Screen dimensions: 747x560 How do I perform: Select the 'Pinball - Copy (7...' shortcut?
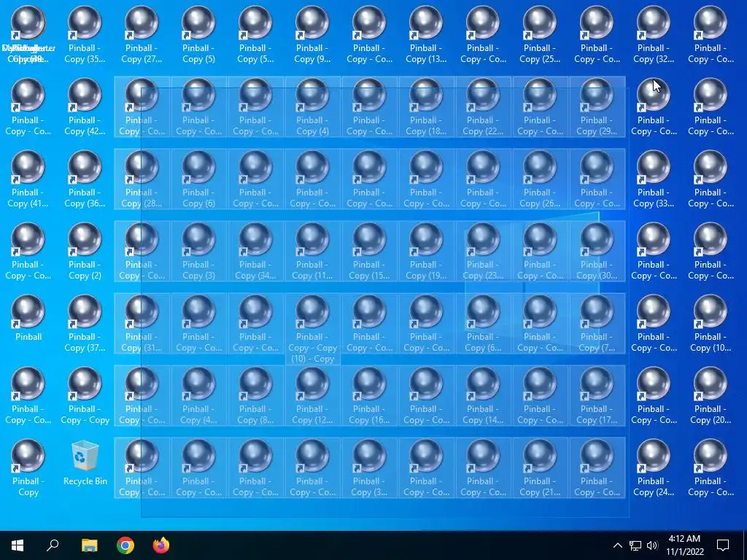(597, 323)
